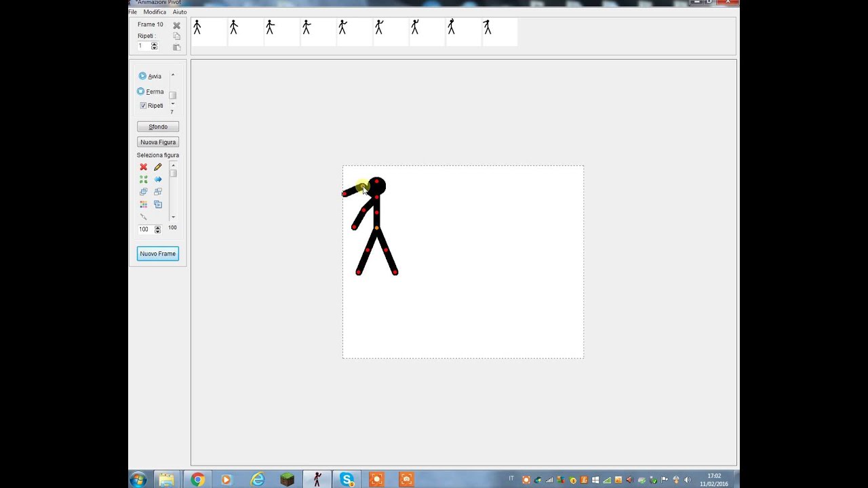The width and height of the screenshot is (868, 488).
Task: Click the Action Center flag tray icon
Action: (665, 480)
